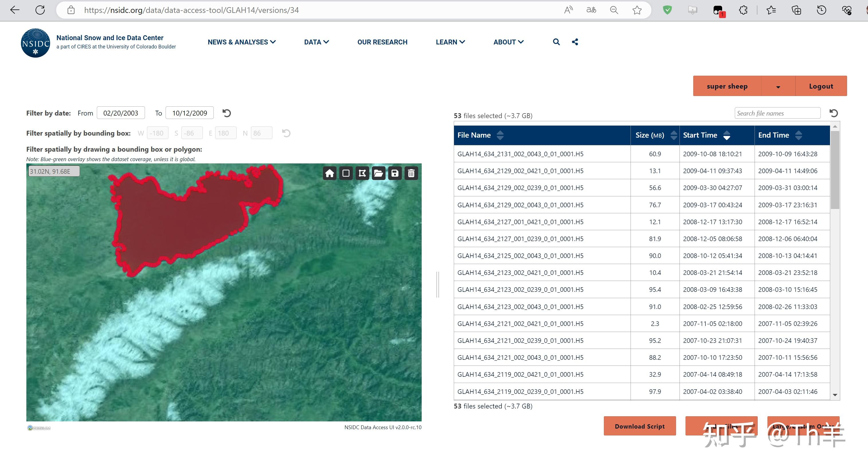Open the super sheep account dropdown arrow
Viewport: 868px width, 471px height.
[778, 86]
